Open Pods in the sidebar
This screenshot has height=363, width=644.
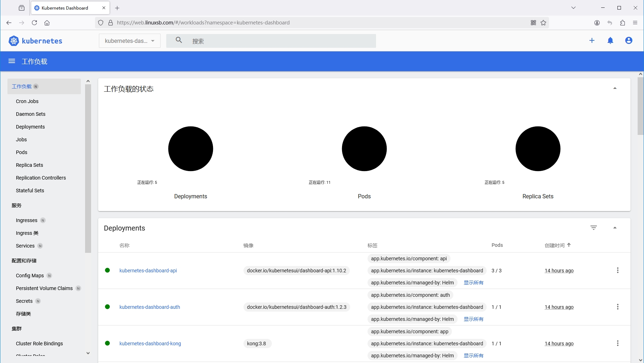22,152
